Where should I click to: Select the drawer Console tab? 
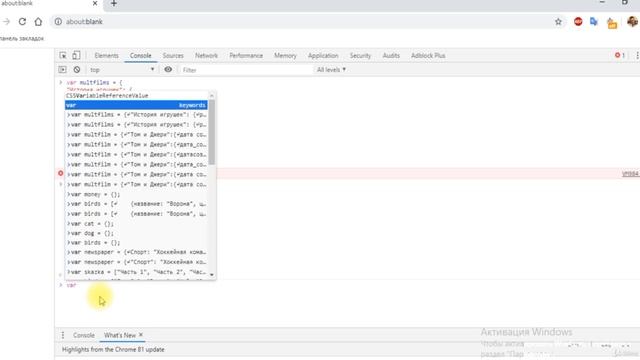coord(84,335)
